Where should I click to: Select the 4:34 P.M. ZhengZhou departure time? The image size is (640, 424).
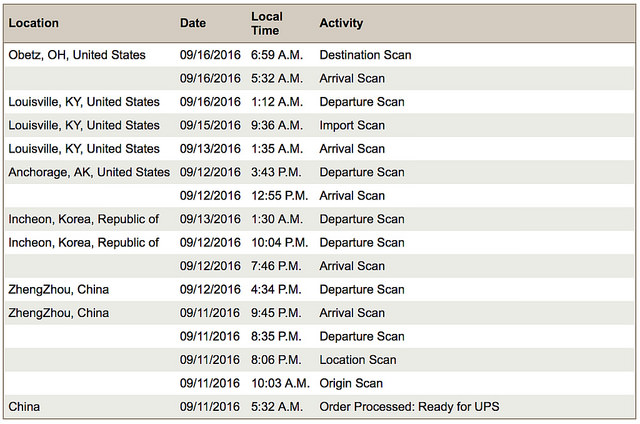pyautogui.click(x=276, y=290)
